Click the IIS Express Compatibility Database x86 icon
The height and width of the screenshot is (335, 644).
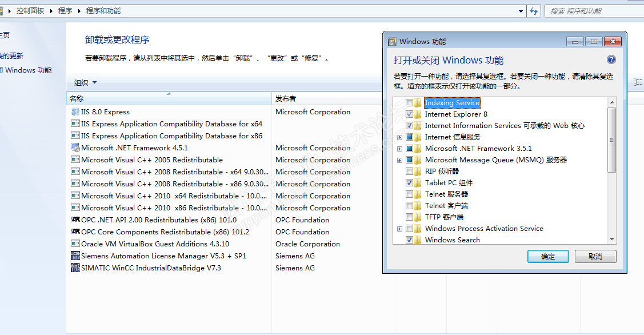(75, 135)
